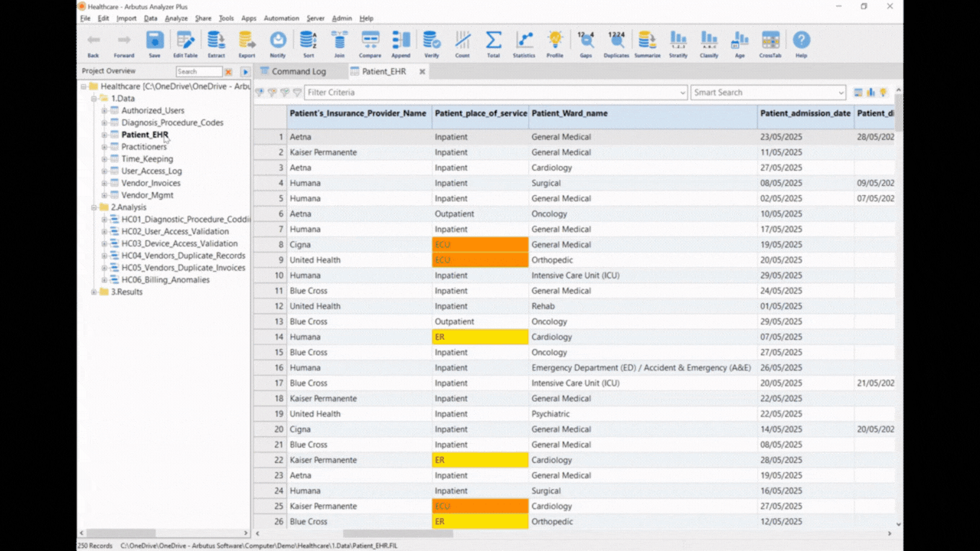Launch the Join tool
This screenshot has width=980, height=551.
click(x=339, y=44)
